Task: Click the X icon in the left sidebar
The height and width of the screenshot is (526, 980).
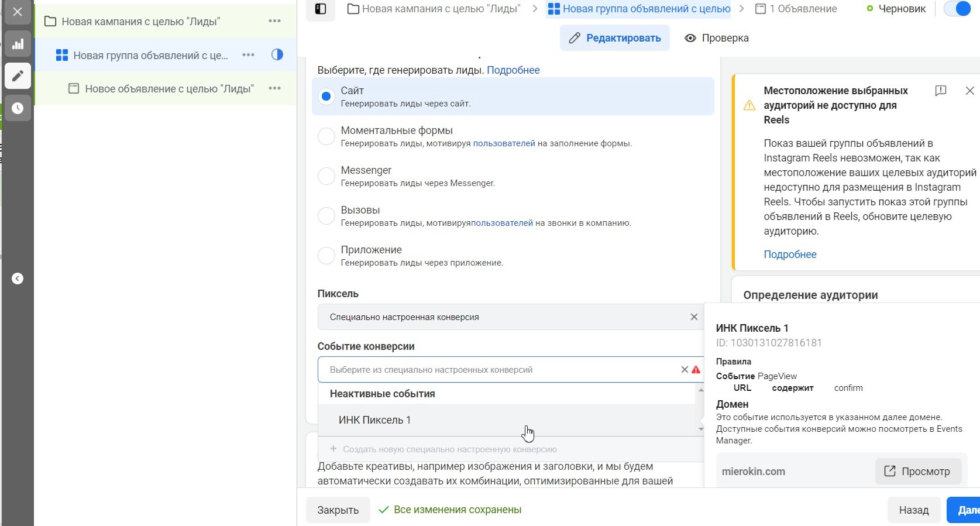Action: tap(18, 12)
